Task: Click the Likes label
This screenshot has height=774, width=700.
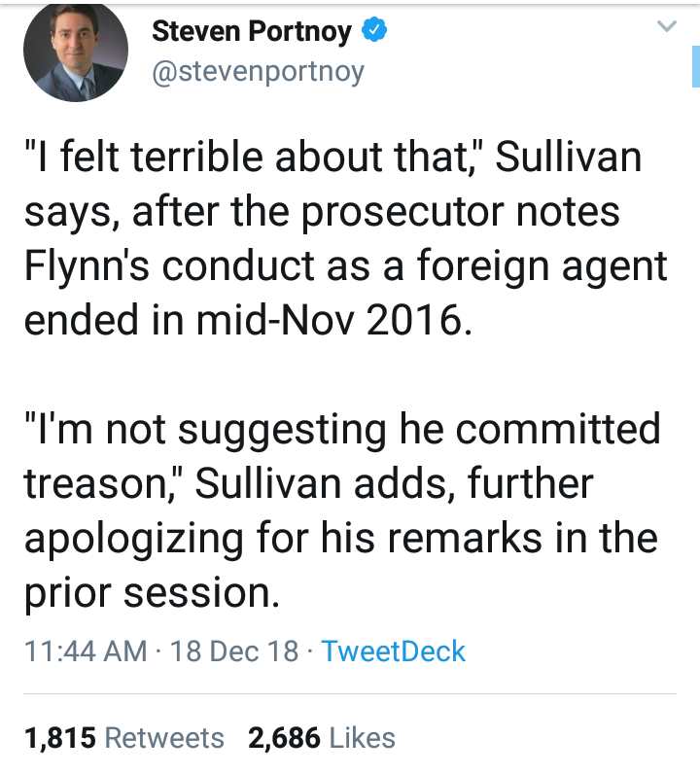Action: (x=362, y=738)
